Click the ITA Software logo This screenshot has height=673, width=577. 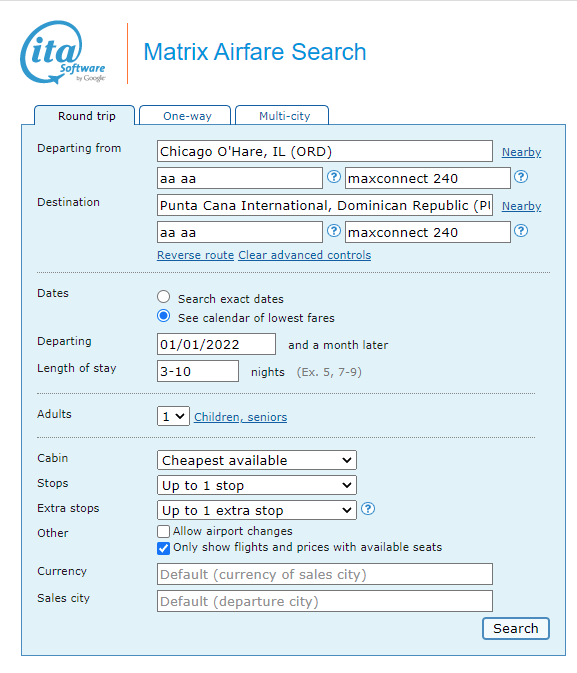pos(63,52)
